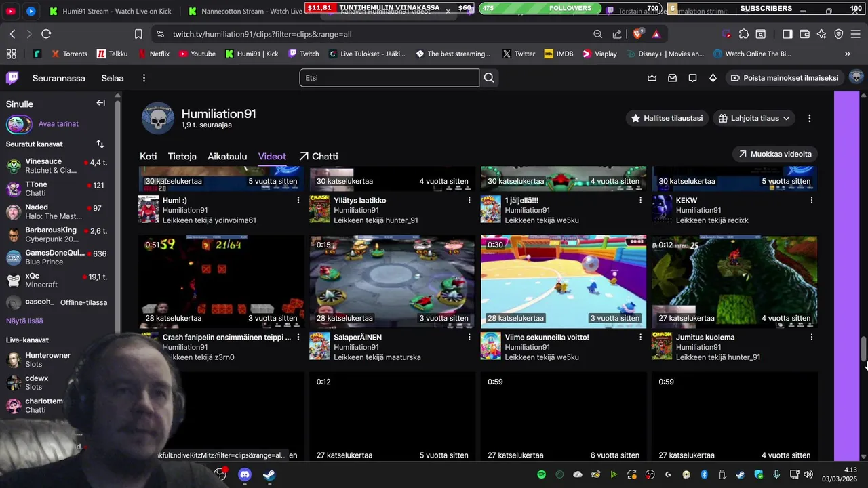Open xQc channel in sidebar
Viewport: 868px width, 488px height.
pyautogui.click(x=57, y=280)
